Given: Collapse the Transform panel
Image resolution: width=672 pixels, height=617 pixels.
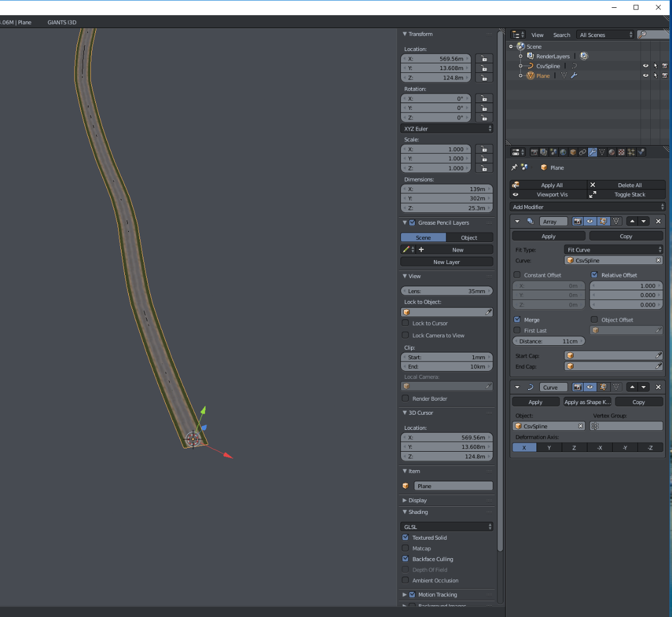Looking at the screenshot, I should tap(417, 34).
